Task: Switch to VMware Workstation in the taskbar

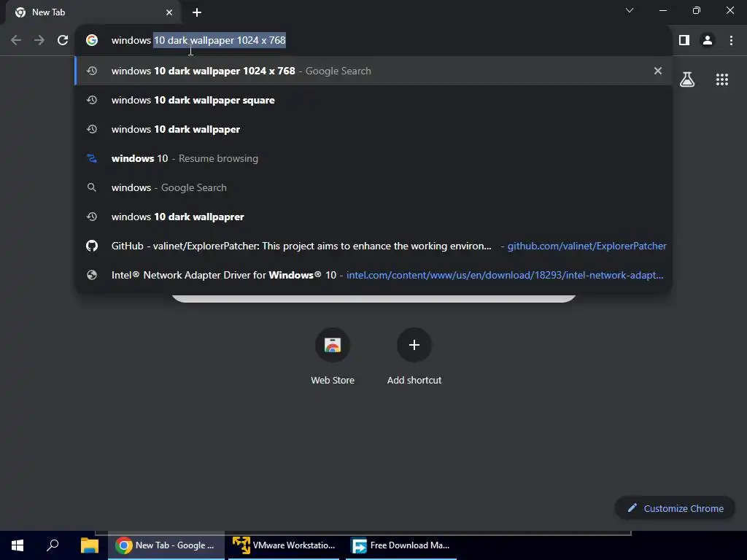Action: (x=284, y=545)
